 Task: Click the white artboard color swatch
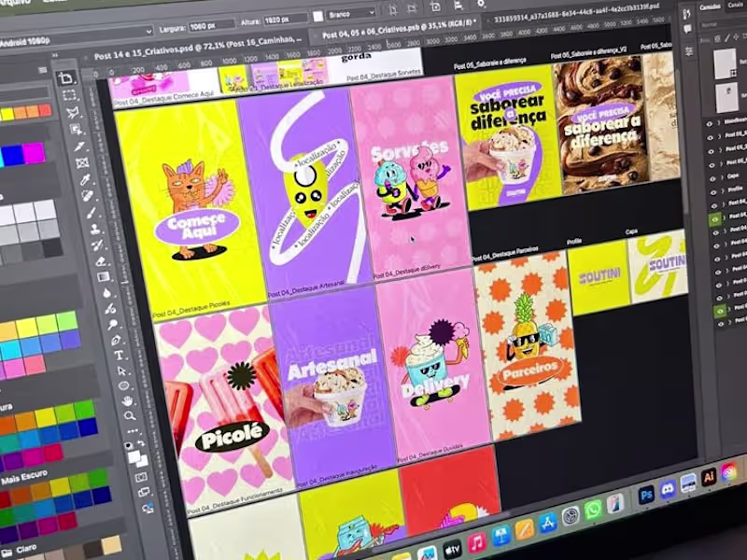pos(317,17)
